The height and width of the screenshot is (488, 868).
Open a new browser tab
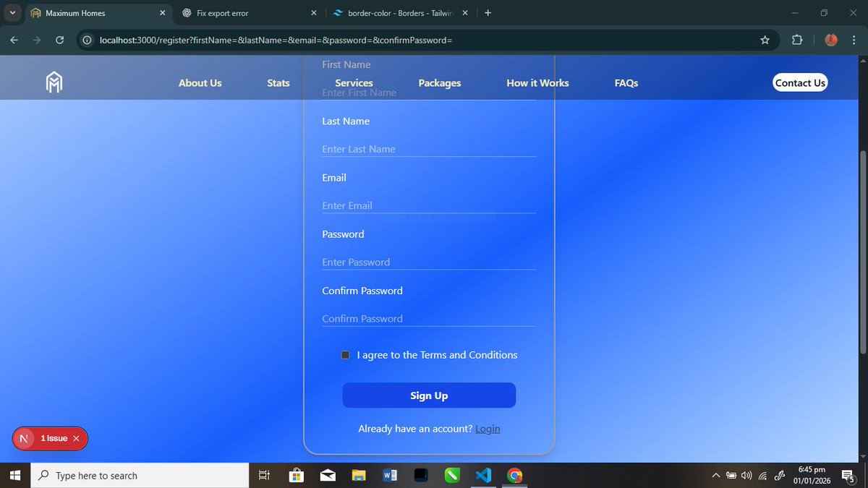[488, 13]
